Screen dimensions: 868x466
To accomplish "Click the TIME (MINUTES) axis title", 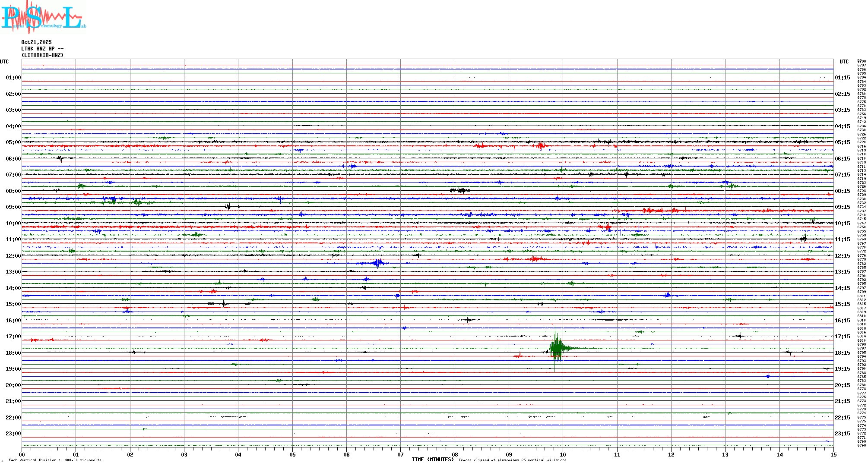I will point(432,460).
